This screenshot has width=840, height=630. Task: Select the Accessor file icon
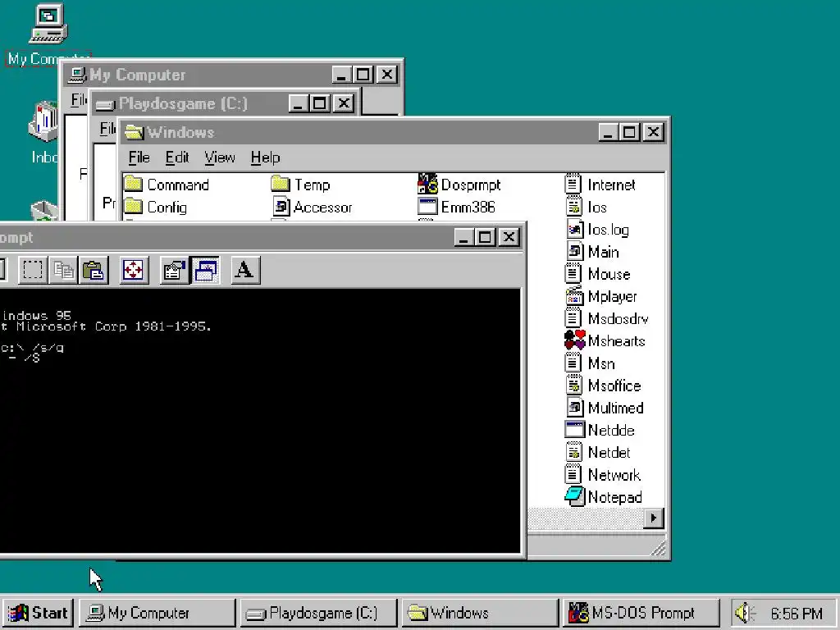(x=281, y=207)
